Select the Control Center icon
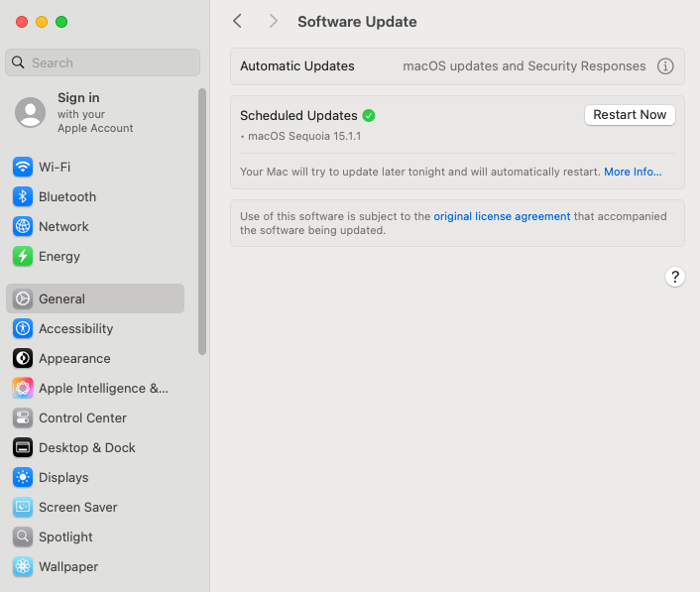This screenshot has width=700, height=592. coord(23,417)
